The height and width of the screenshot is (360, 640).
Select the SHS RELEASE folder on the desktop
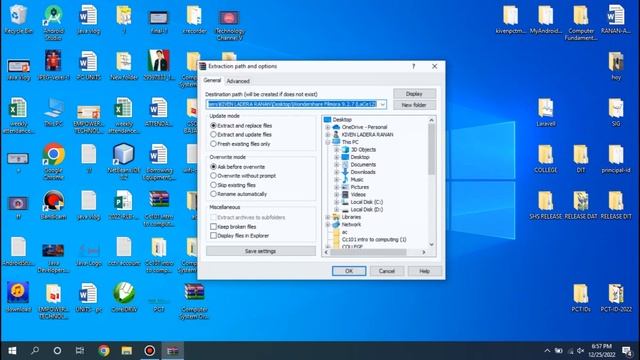(x=546, y=205)
